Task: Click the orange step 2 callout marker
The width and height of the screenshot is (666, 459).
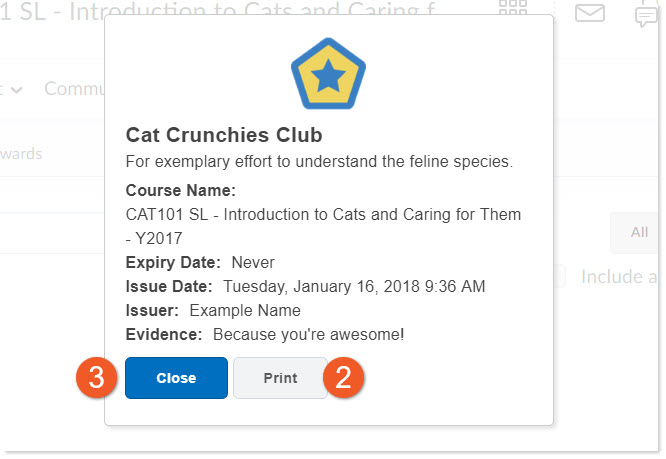Action: [x=343, y=378]
